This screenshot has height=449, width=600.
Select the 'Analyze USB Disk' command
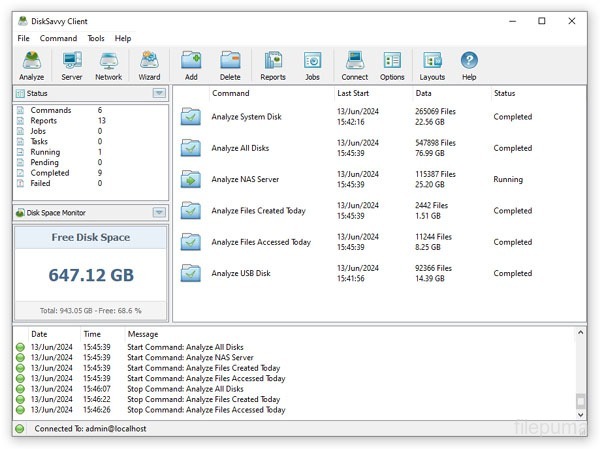241,273
